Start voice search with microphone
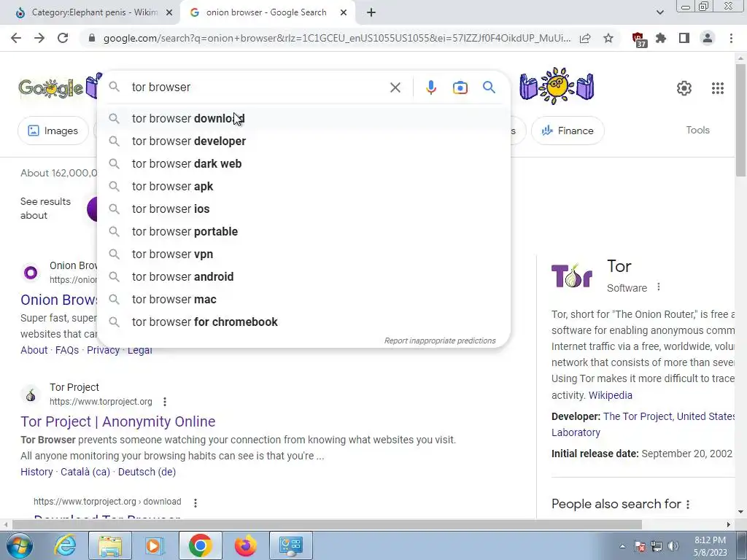 point(431,87)
